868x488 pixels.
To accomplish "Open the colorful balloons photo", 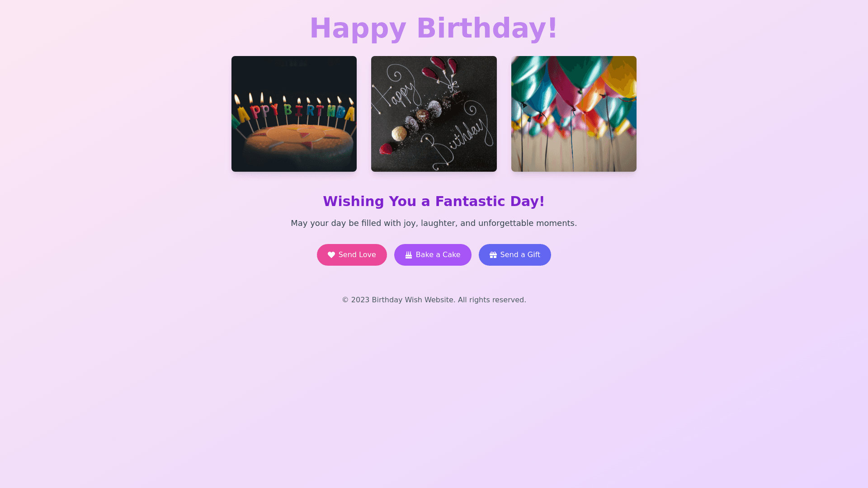I will point(574,114).
